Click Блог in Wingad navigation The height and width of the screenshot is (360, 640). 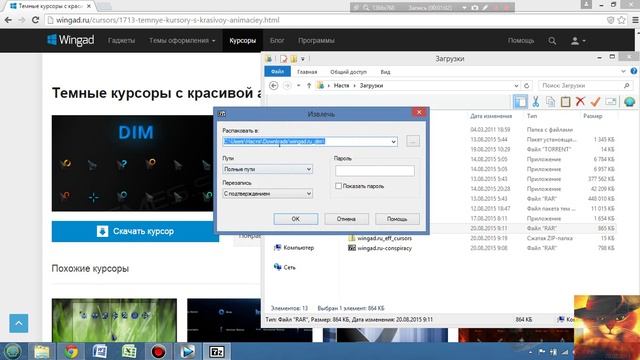(x=277, y=40)
